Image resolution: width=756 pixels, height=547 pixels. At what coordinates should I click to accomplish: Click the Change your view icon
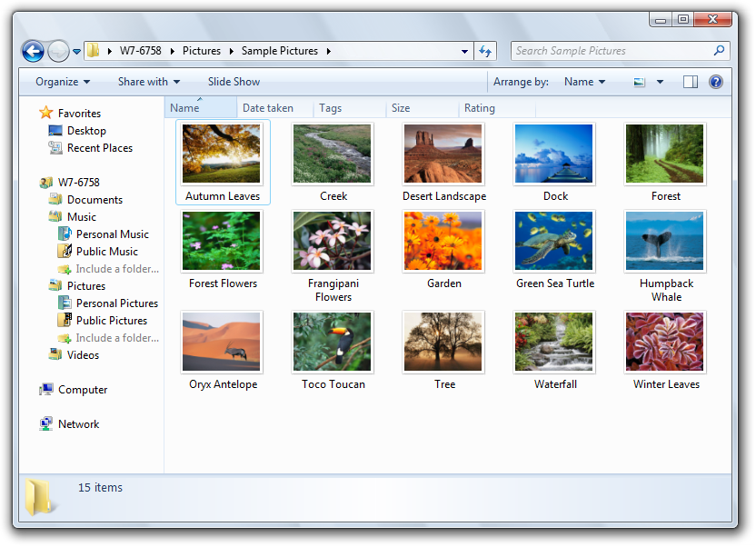point(639,82)
